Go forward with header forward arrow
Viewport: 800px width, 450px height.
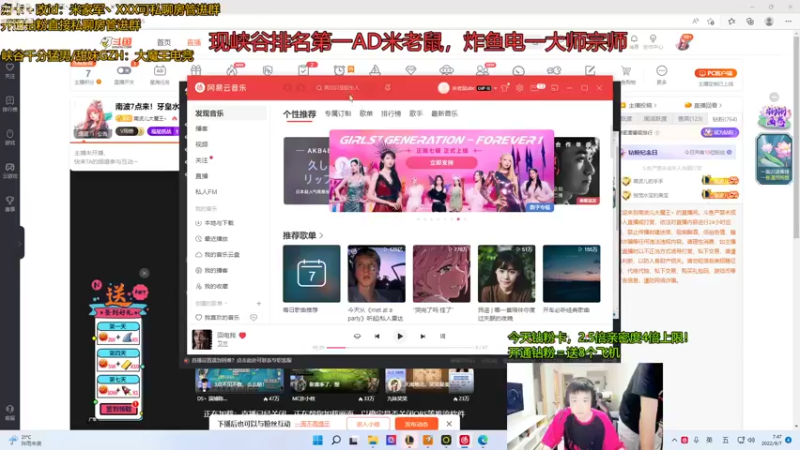click(x=301, y=88)
